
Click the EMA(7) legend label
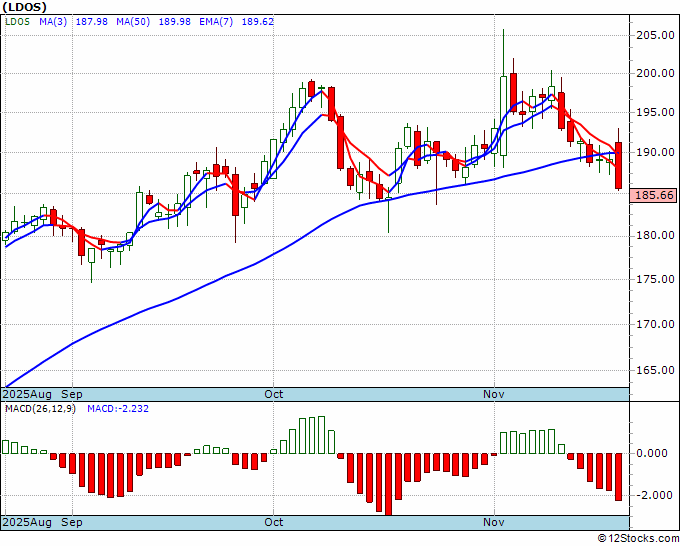pos(216,21)
